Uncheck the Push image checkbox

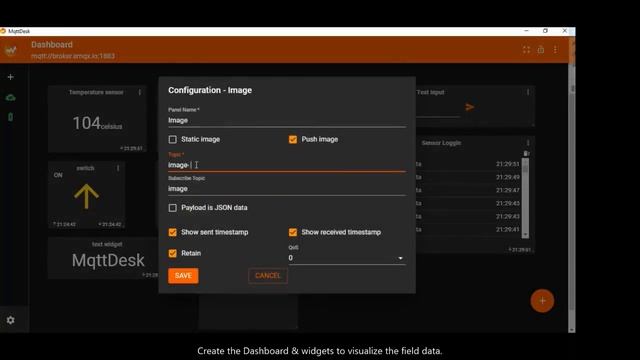click(x=293, y=140)
